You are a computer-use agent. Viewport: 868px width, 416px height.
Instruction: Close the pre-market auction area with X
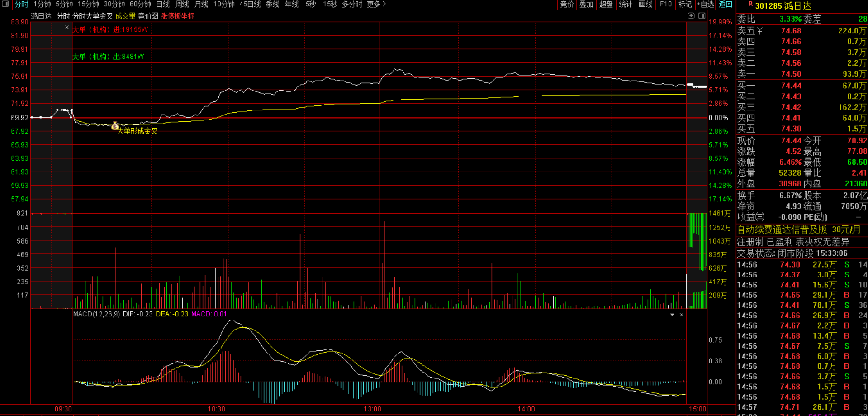click(x=67, y=28)
